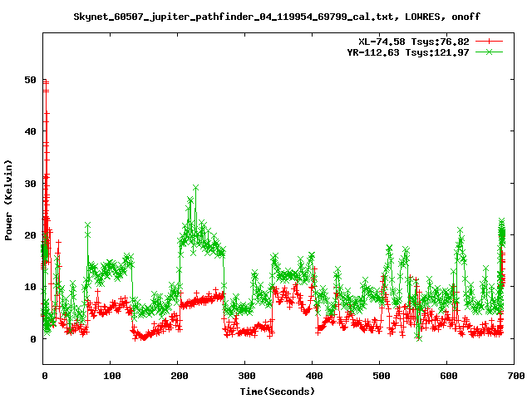Click the x-axis tick label 400
532x399 pixels.
314,376
